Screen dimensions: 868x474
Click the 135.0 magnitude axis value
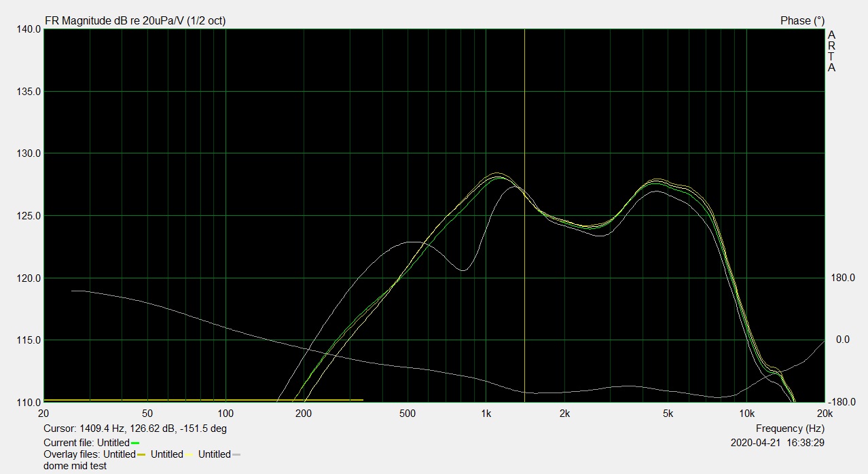(28, 92)
